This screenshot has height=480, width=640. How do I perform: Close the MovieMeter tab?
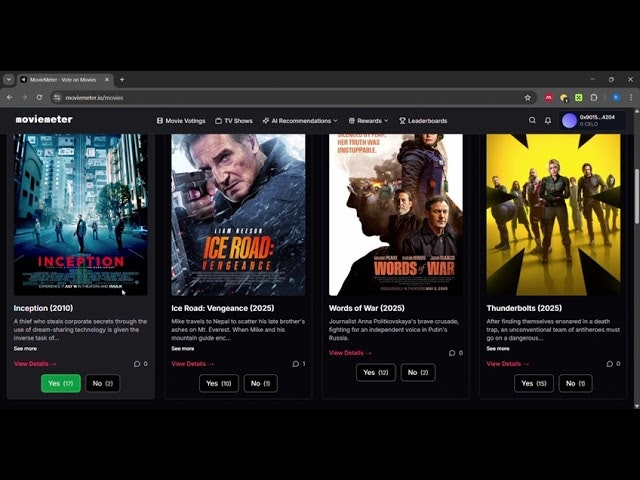click(107, 80)
